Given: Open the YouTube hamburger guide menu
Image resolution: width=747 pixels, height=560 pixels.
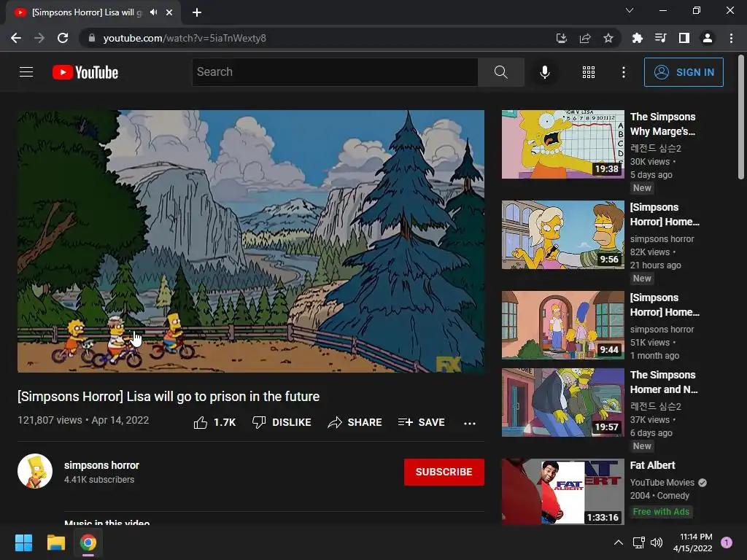Looking at the screenshot, I should point(26,72).
